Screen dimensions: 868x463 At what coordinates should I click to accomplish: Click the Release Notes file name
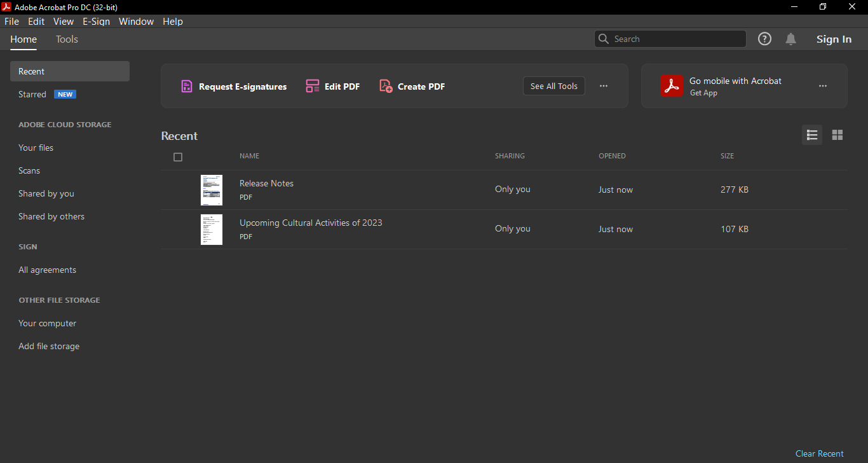pyautogui.click(x=266, y=183)
